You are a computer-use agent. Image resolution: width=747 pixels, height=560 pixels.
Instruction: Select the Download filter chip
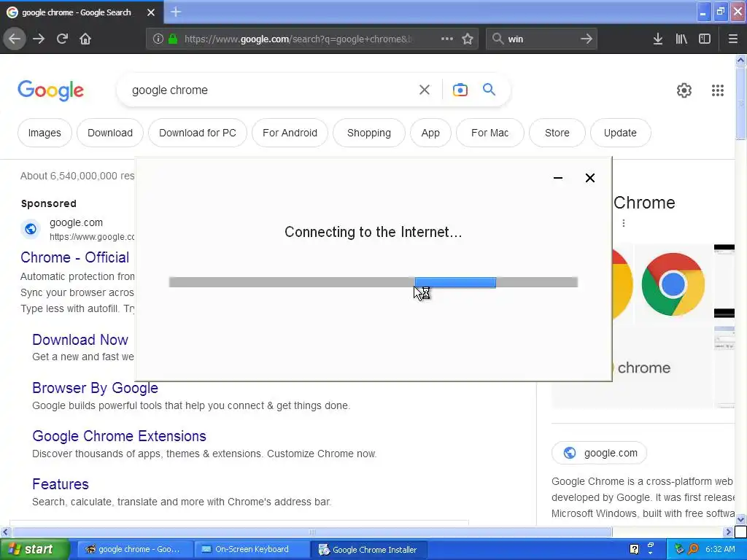110,133
